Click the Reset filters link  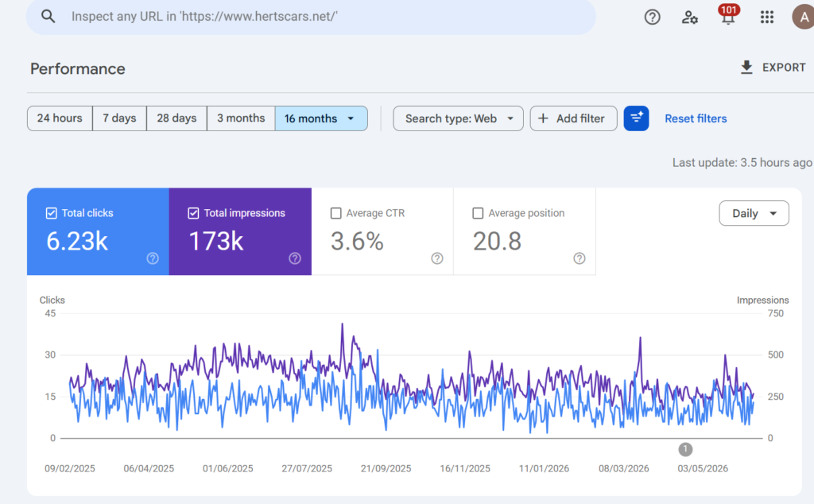pos(696,118)
